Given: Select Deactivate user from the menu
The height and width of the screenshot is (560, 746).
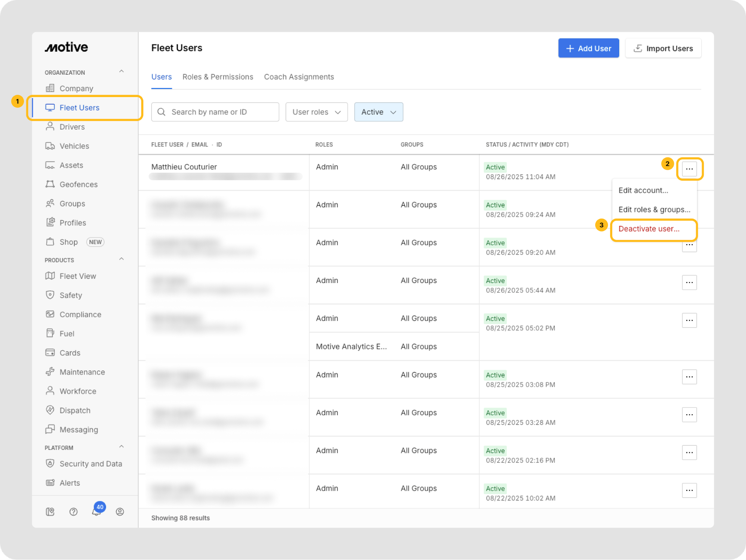Looking at the screenshot, I should [x=649, y=229].
